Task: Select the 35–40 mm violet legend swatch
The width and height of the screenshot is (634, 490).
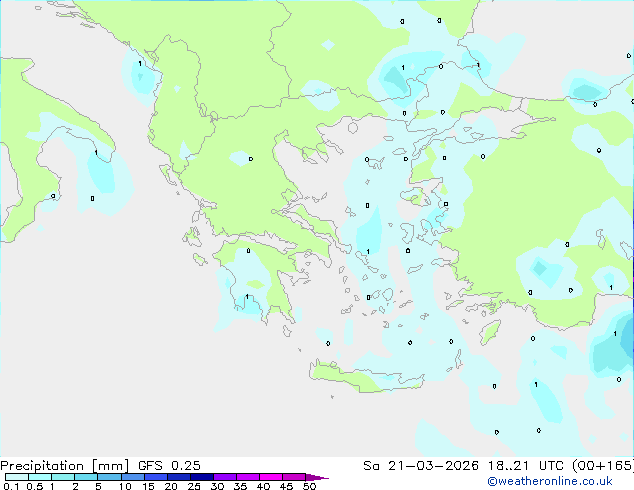Action: pyautogui.click(x=247, y=477)
